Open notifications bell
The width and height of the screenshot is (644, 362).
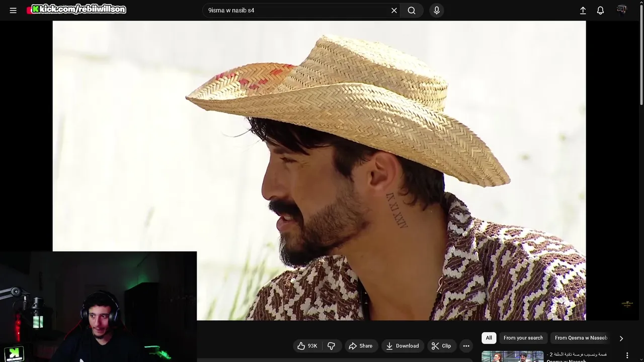pos(600,10)
